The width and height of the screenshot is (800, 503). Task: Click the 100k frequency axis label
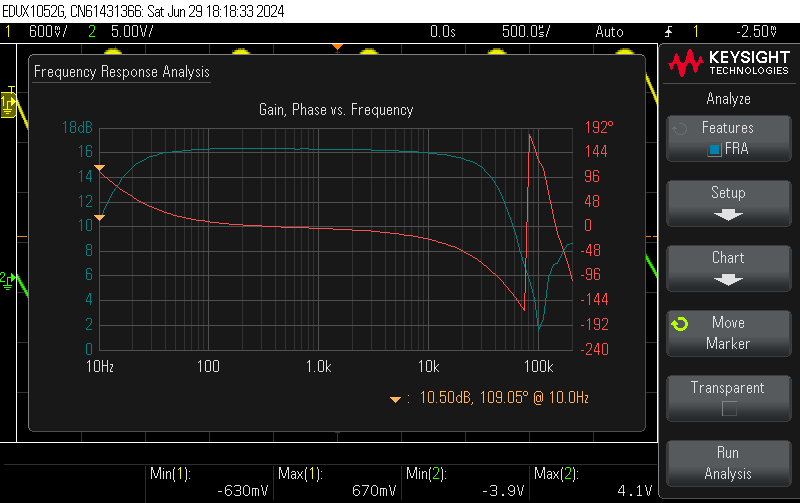pos(539,366)
